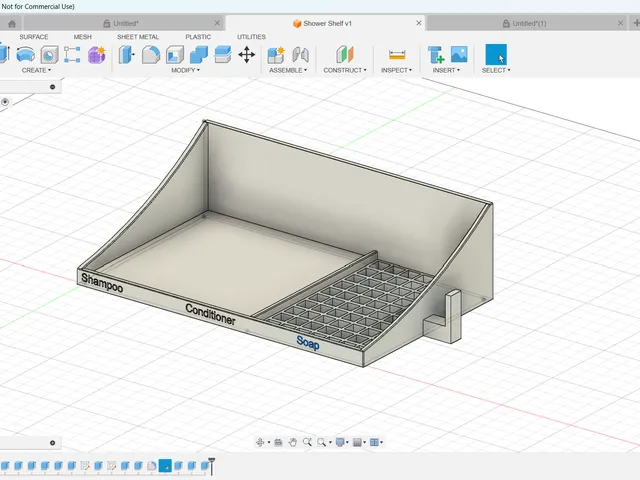Click the Conditioner text on the model

[x=210, y=314]
